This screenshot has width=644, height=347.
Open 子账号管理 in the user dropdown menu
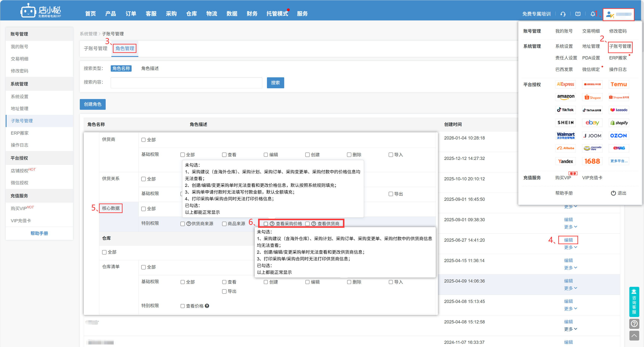(620, 46)
